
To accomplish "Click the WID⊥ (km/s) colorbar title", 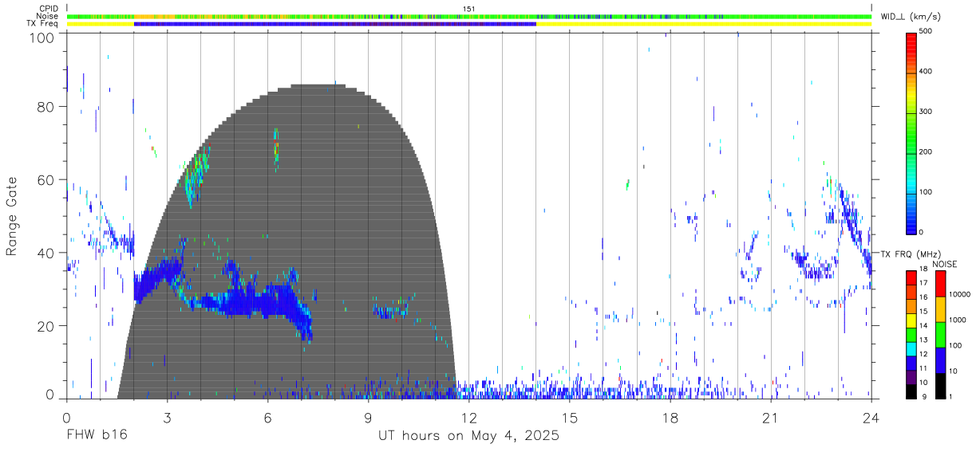I will [x=911, y=17].
